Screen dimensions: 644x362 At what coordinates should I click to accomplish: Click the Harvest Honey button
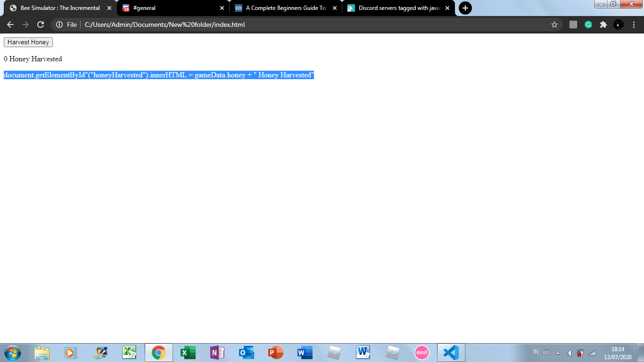tap(28, 42)
